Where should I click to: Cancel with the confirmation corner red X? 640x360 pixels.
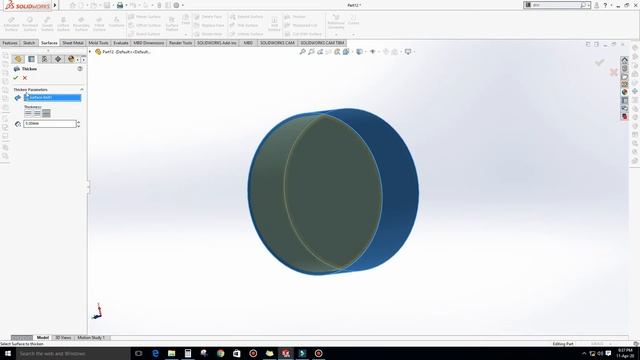click(613, 72)
